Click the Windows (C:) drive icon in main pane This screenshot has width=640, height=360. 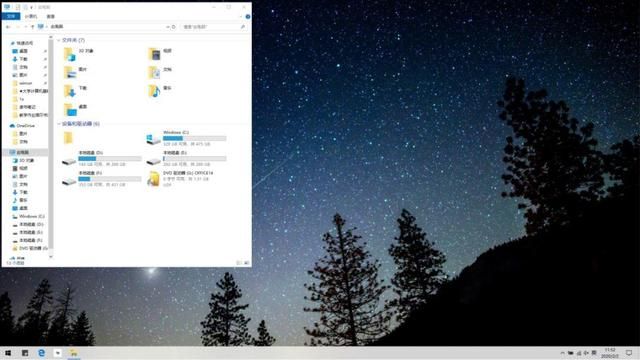(154, 139)
